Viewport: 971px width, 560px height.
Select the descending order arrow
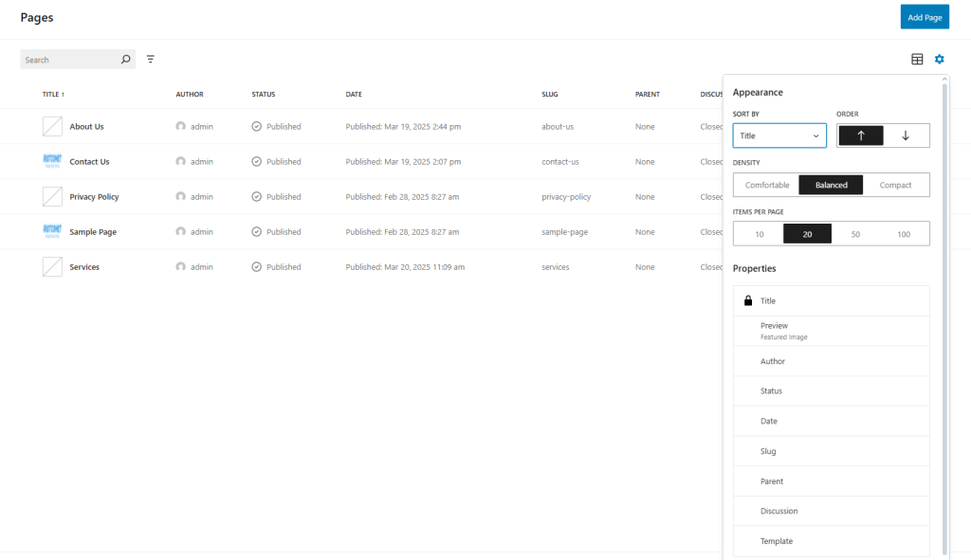[x=905, y=135]
